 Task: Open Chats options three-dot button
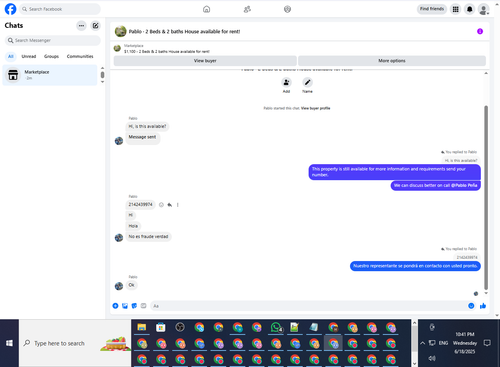81,26
